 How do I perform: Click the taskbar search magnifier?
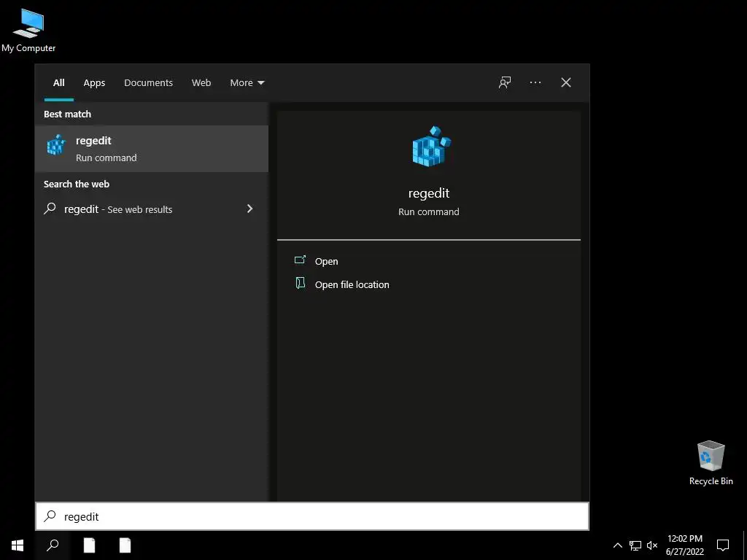(x=53, y=545)
